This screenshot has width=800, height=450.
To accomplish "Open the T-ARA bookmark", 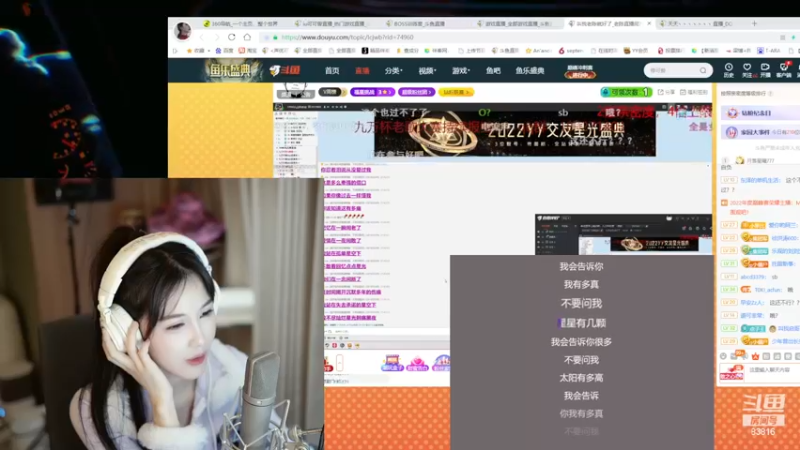I will [769, 51].
